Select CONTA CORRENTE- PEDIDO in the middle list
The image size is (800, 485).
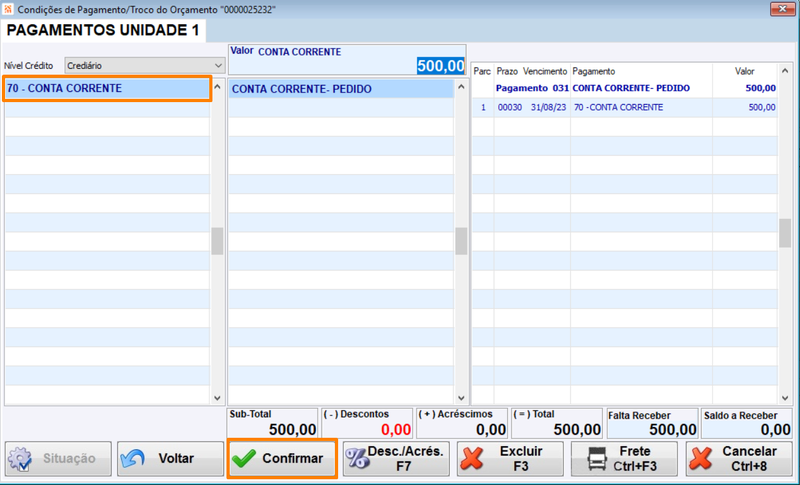pyautogui.click(x=341, y=89)
